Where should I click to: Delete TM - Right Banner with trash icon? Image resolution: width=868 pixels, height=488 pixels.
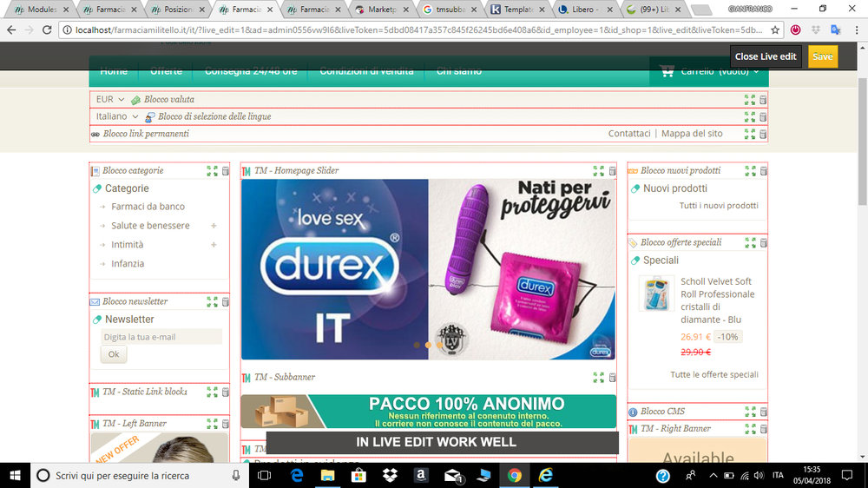[763, 429]
